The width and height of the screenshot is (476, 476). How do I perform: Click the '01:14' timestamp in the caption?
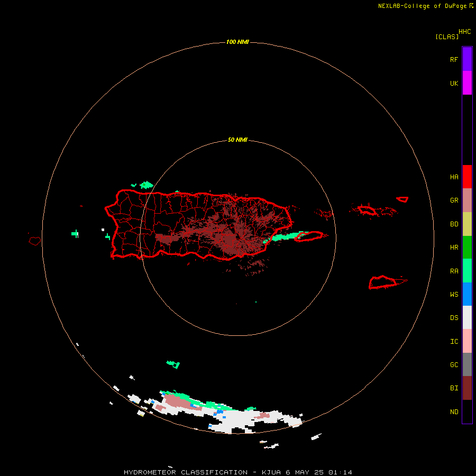[x=340, y=472]
